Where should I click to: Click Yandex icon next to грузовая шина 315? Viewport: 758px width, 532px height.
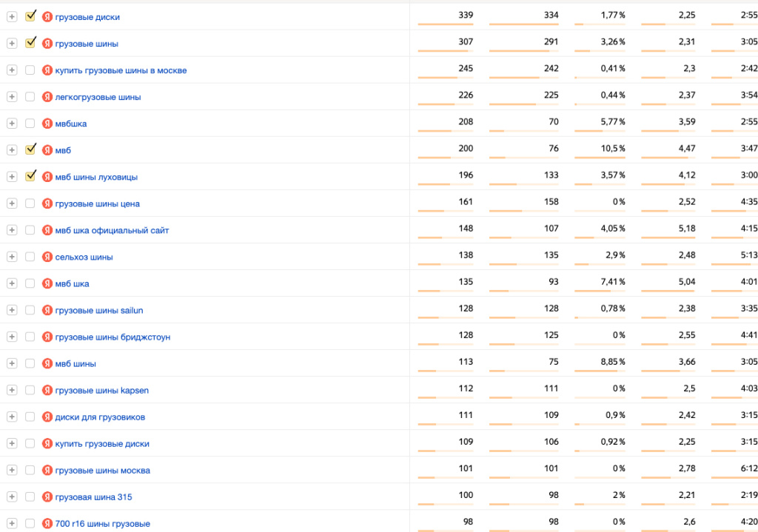[47, 496]
